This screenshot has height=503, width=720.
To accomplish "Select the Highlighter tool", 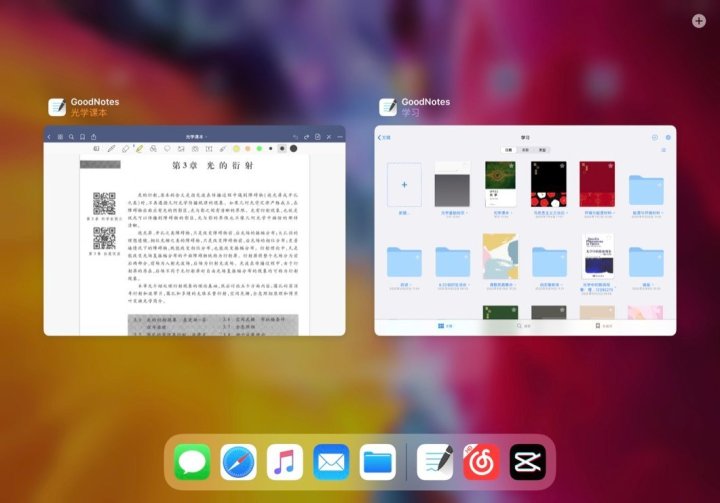I will coord(139,149).
